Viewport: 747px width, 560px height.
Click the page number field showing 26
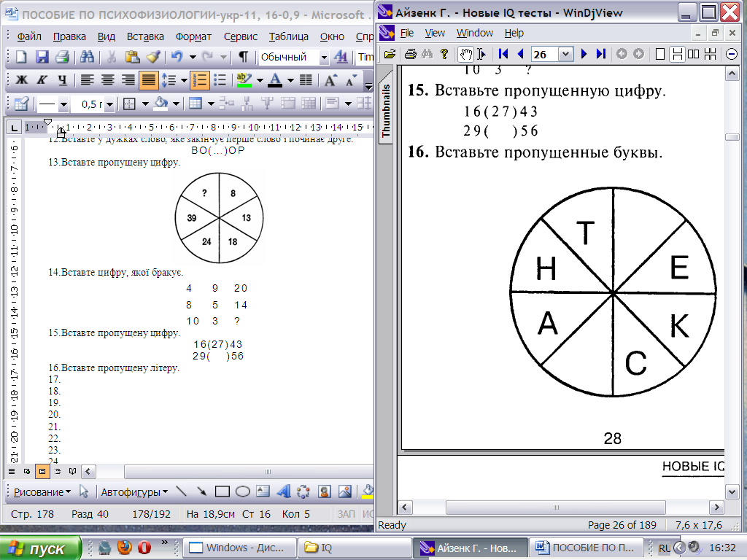point(545,54)
